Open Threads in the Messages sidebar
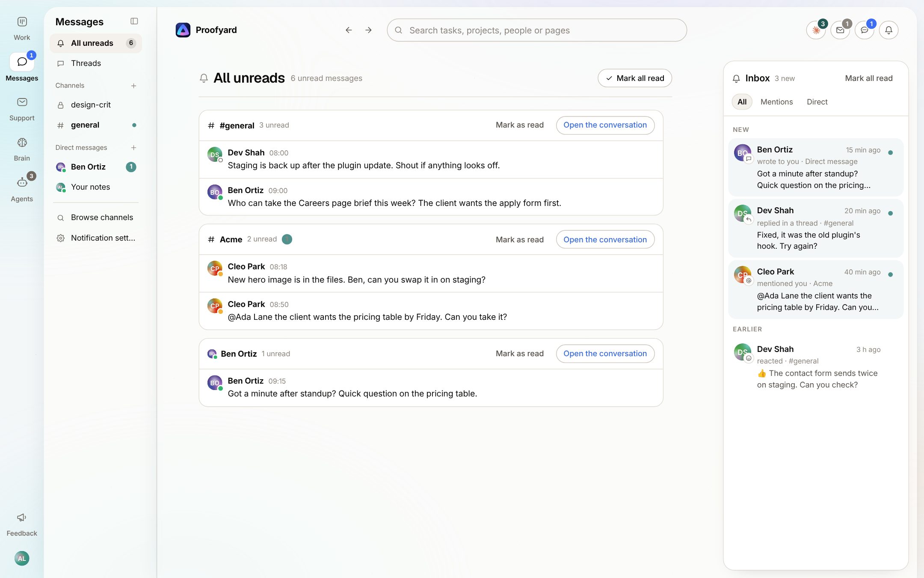924x578 pixels. click(96, 63)
